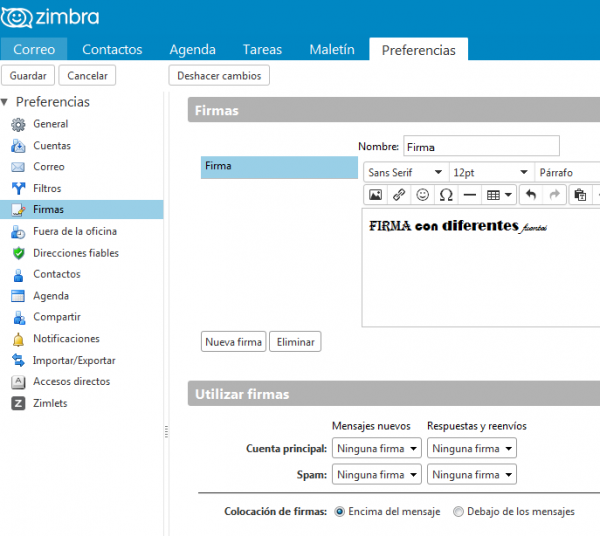The image size is (600, 536).
Task: Open Contactos person icon in sidebar
Action: tap(18, 275)
